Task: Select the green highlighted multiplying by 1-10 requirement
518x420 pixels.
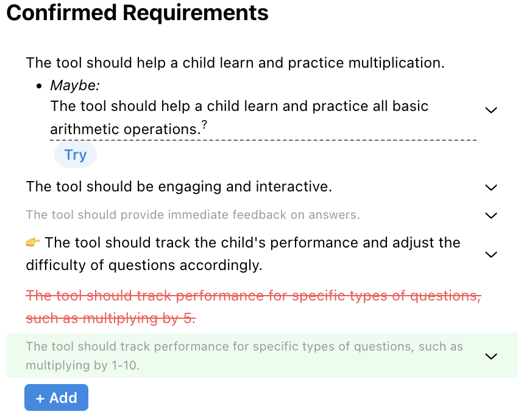Action: (244, 356)
